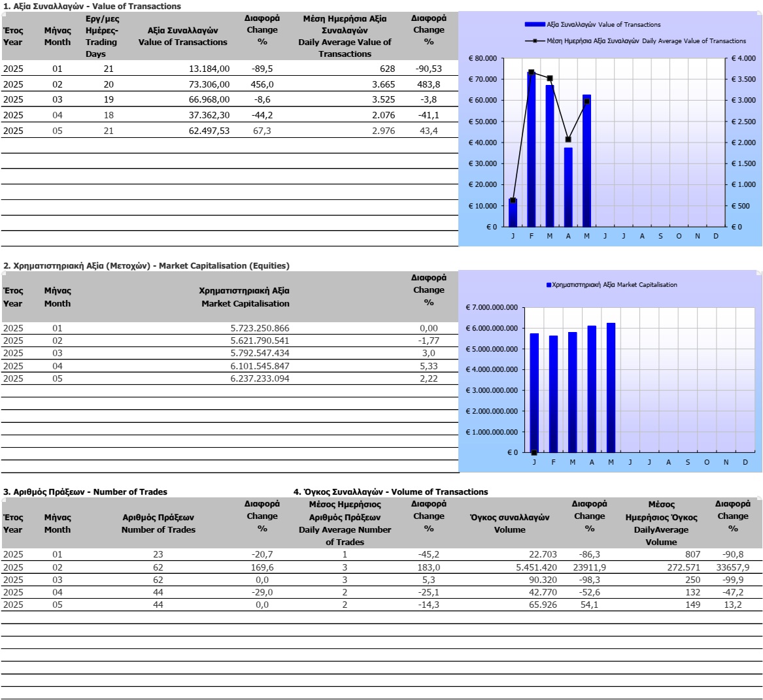Select the Daily Average line legend marker
Image resolution: width=763 pixels, height=700 pixels.
coord(534,41)
